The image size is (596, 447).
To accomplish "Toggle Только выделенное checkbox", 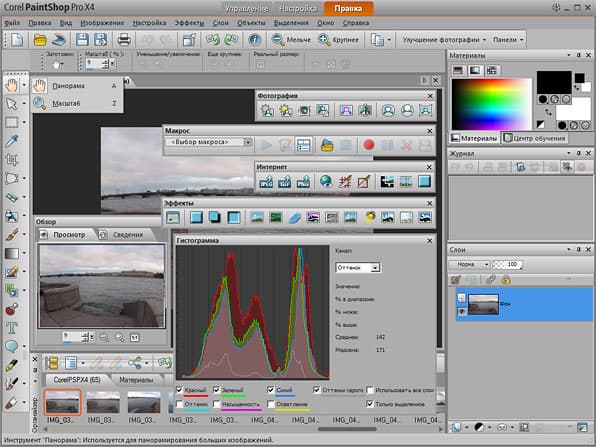I will (369, 404).
